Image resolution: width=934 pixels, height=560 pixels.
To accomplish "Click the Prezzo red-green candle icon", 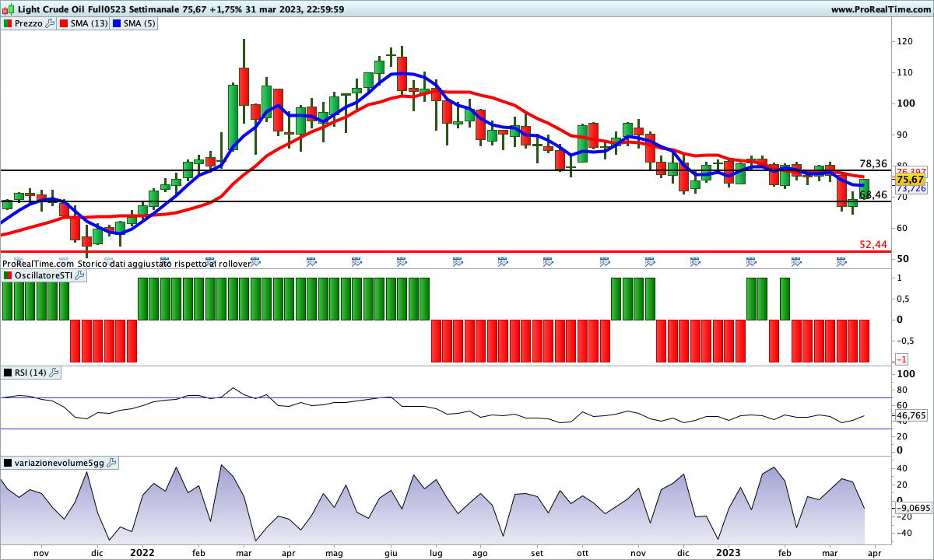I will [8, 23].
